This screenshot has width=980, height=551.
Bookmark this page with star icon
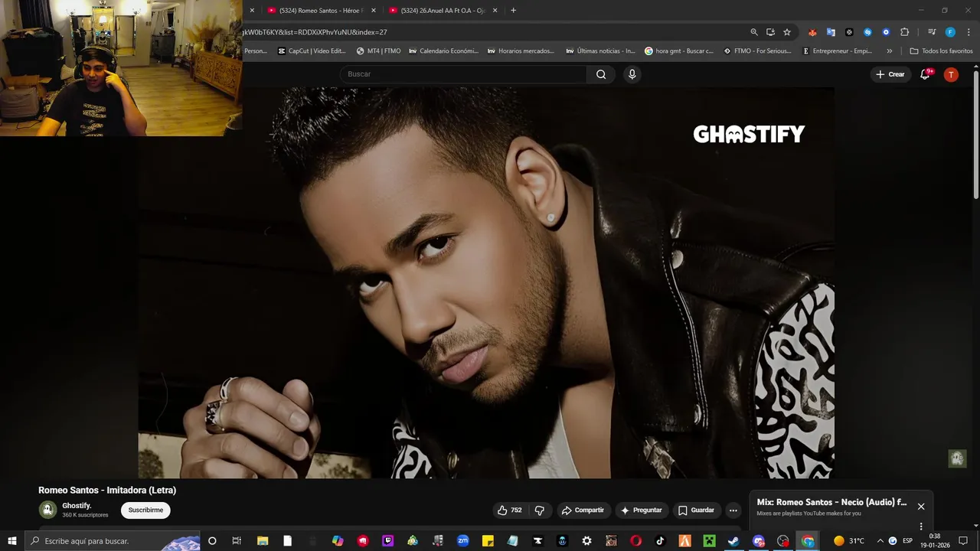(786, 32)
